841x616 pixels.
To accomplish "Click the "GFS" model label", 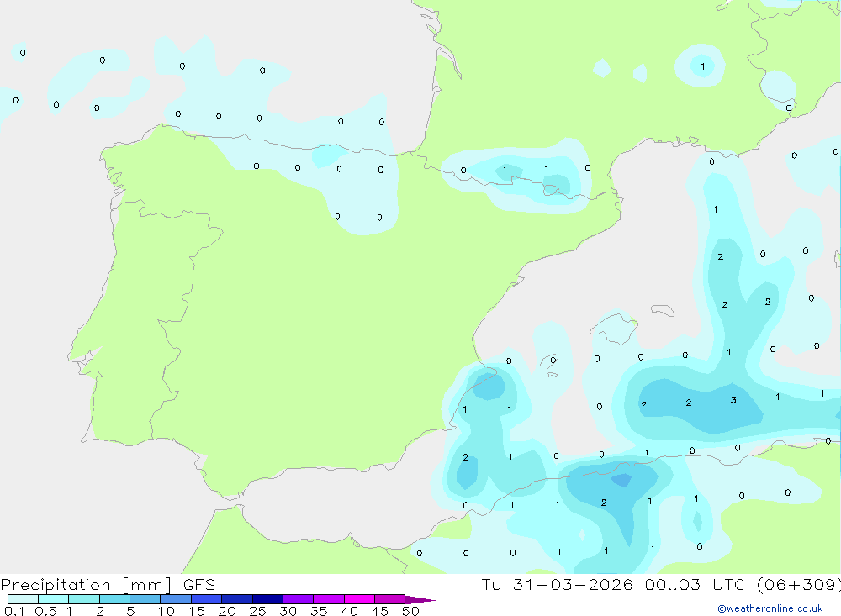I will tap(199, 584).
